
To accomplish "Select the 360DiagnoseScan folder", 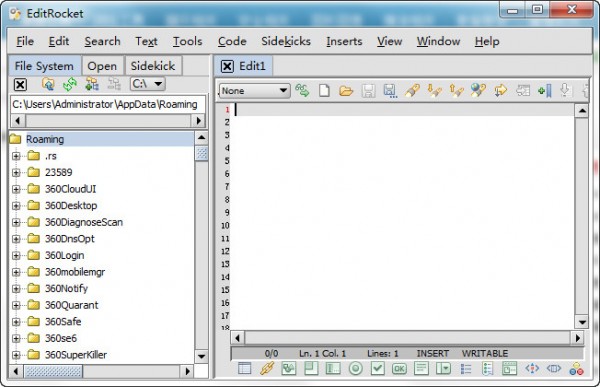I will pyautogui.click(x=84, y=222).
